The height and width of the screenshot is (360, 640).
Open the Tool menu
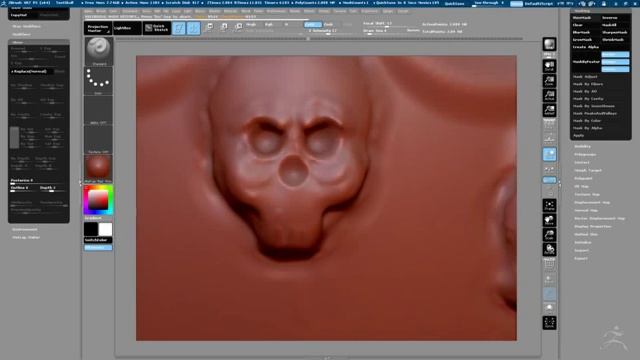(x=353, y=11)
